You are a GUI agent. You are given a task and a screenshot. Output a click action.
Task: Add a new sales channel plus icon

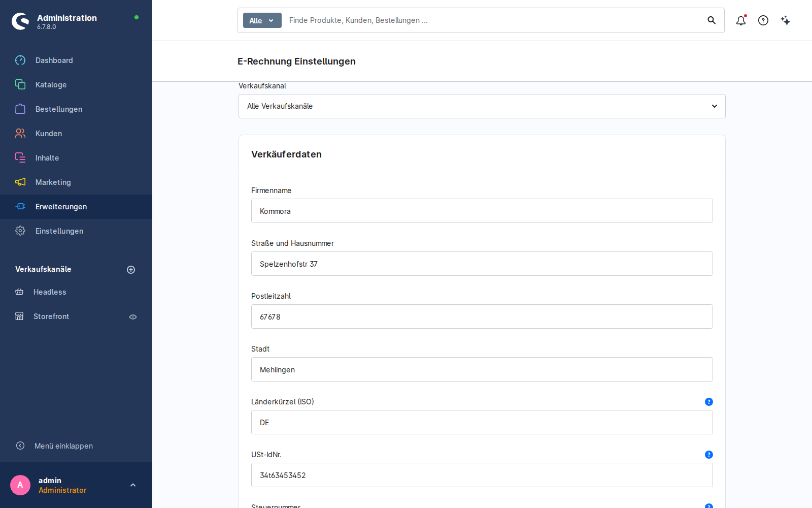(131, 270)
